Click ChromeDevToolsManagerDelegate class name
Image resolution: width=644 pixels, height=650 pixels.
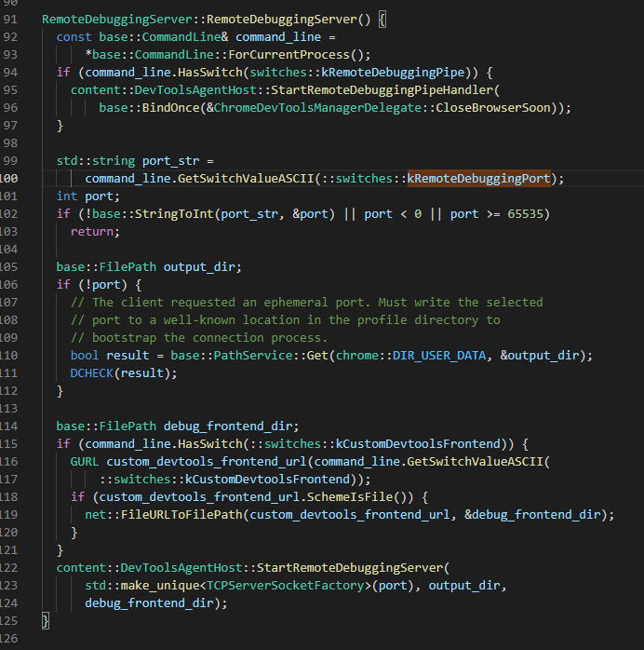coord(317,108)
